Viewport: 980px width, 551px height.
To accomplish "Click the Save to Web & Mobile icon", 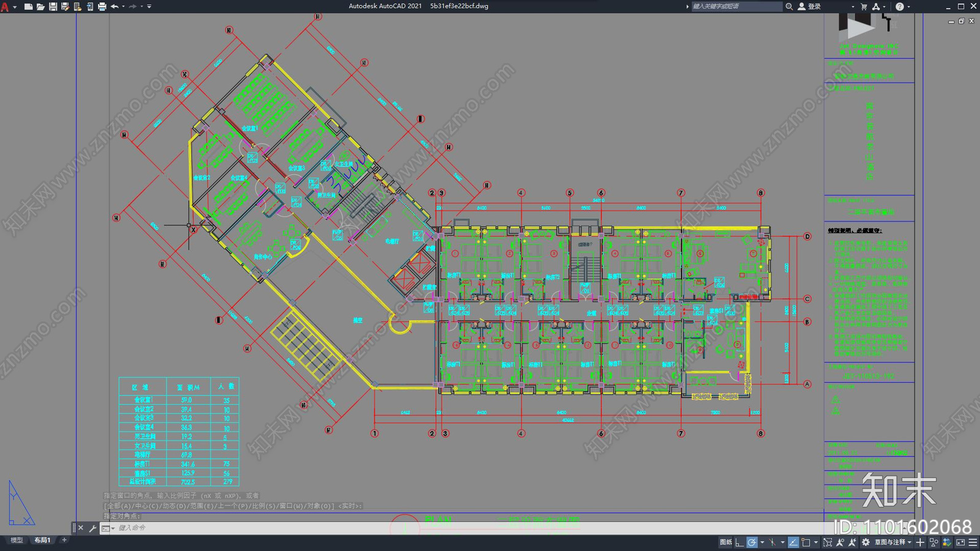I will [x=89, y=6].
